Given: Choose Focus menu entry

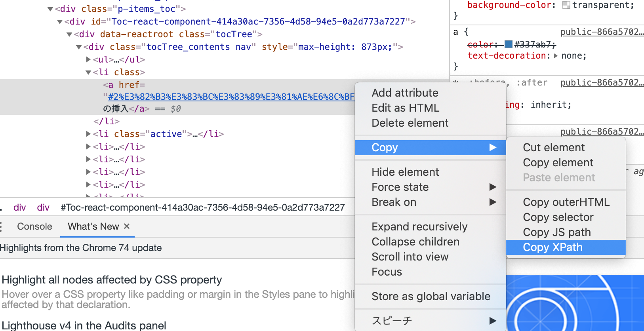Looking at the screenshot, I should click(430, 272).
